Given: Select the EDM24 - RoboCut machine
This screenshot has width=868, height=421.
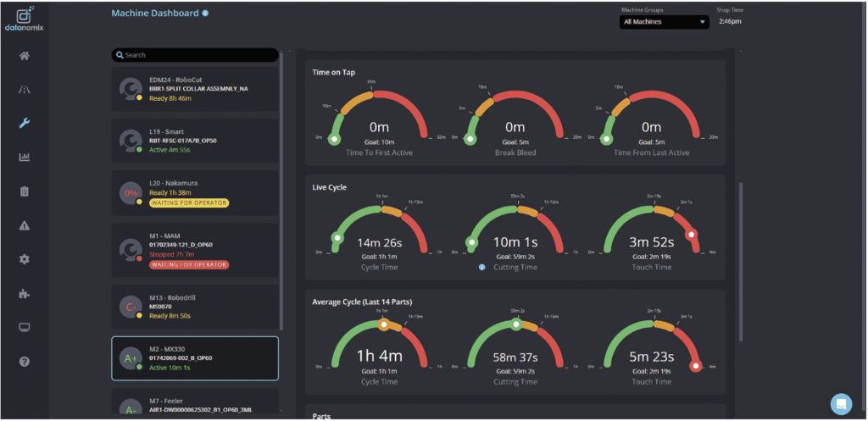Looking at the screenshot, I should [x=195, y=90].
